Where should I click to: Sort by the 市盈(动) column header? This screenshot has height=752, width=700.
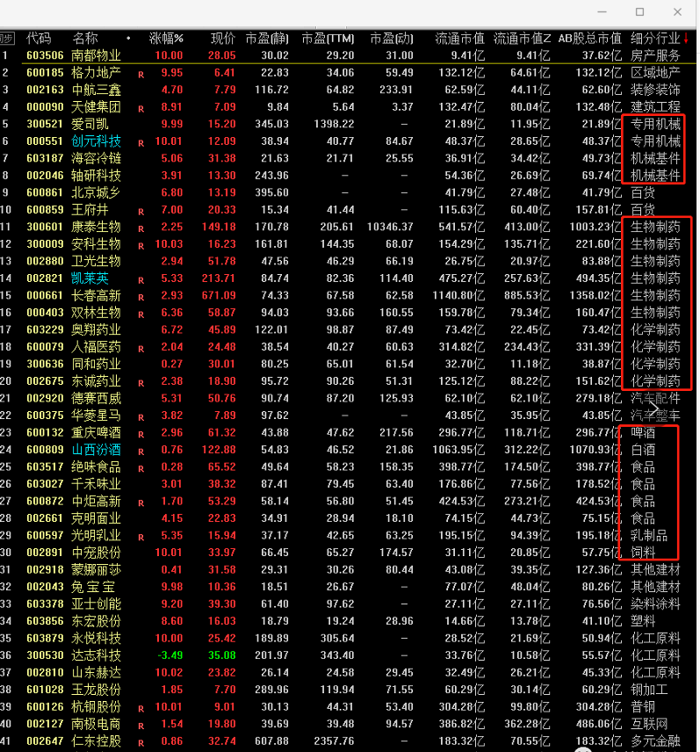pyautogui.click(x=392, y=39)
